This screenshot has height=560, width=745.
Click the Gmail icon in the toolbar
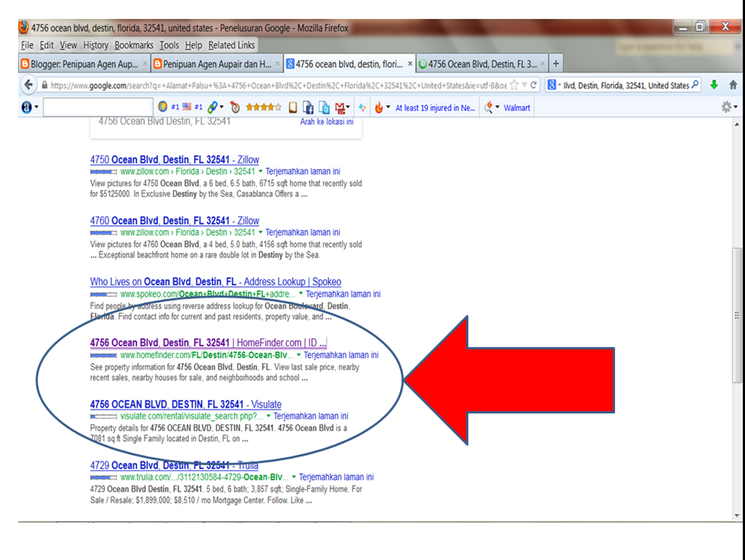pos(340,108)
